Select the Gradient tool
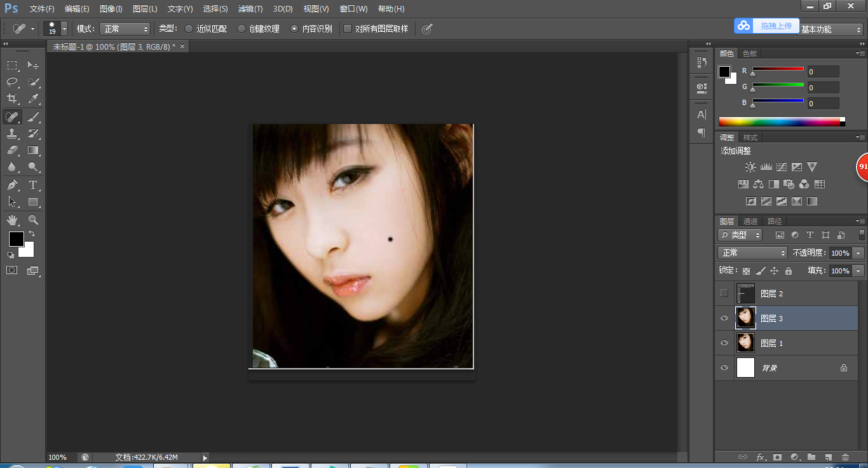 33,151
